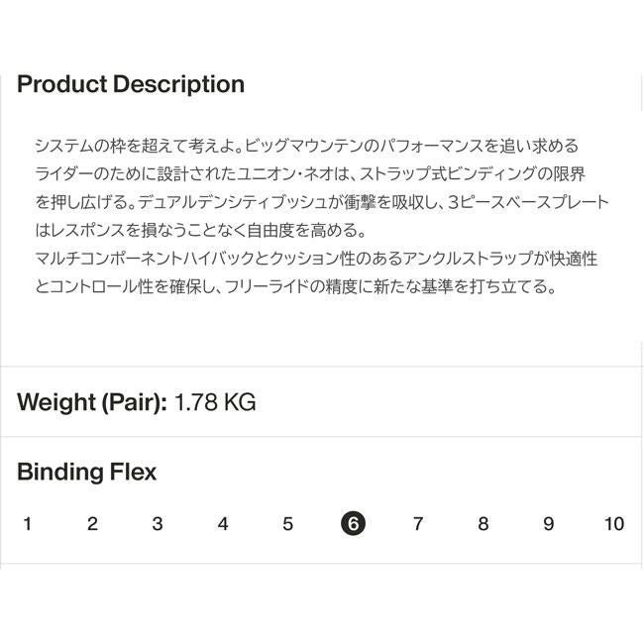Screen dimensions: 644x644
Task: Pick flex rating 5
Action: (x=287, y=524)
